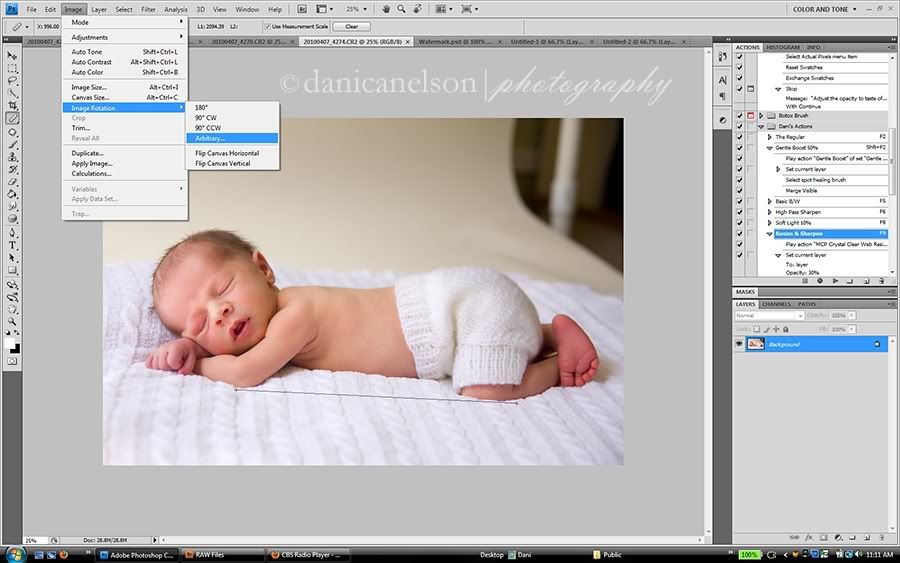Click the Clear button in options bar

[x=351, y=26]
